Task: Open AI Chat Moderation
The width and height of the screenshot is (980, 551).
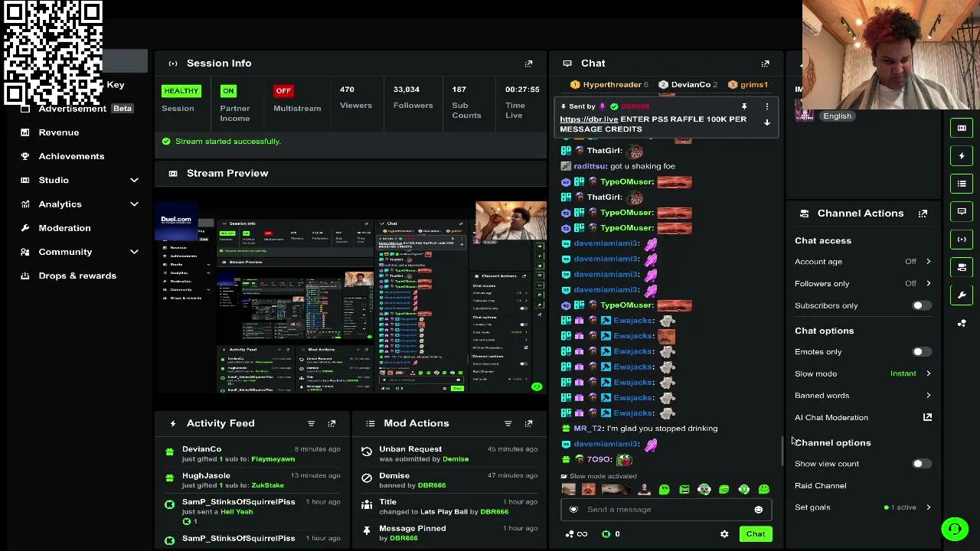Action: coord(831,418)
